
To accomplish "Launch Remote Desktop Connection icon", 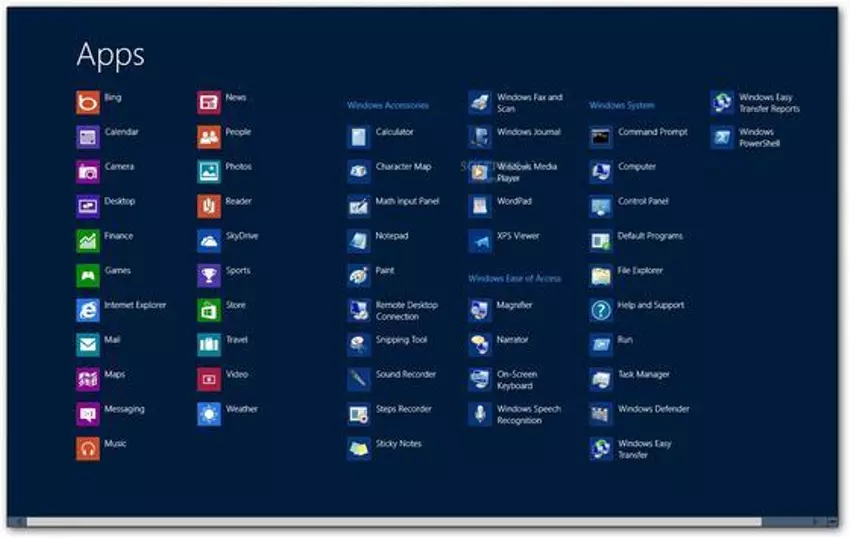I will [359, 311].
